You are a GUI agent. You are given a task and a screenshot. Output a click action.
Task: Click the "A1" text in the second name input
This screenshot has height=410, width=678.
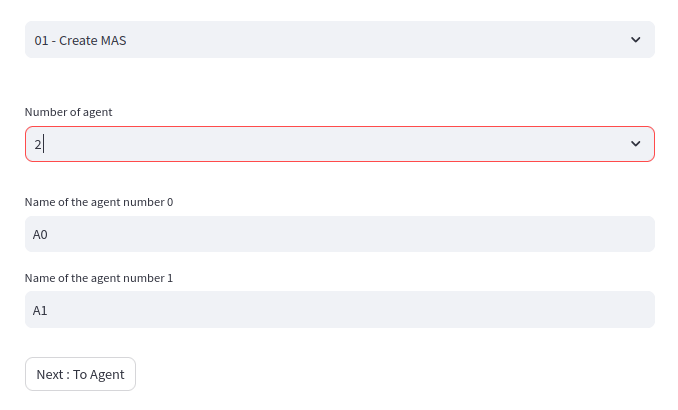click(40, 311)
